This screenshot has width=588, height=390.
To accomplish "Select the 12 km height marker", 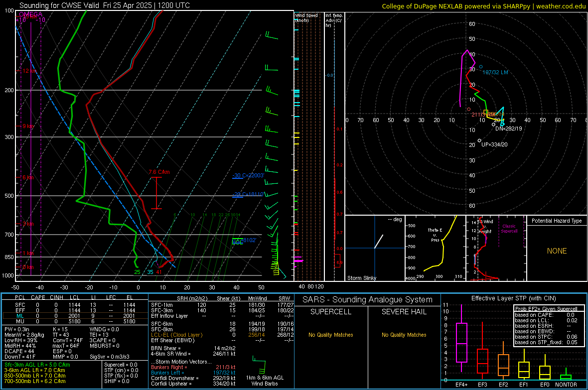I will point(30,71).
